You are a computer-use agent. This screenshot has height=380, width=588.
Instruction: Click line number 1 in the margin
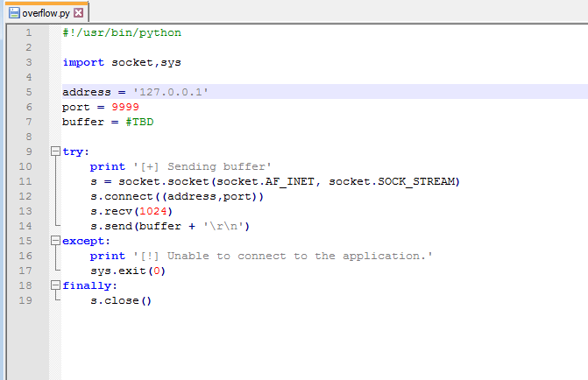click(x=28, y=32)
